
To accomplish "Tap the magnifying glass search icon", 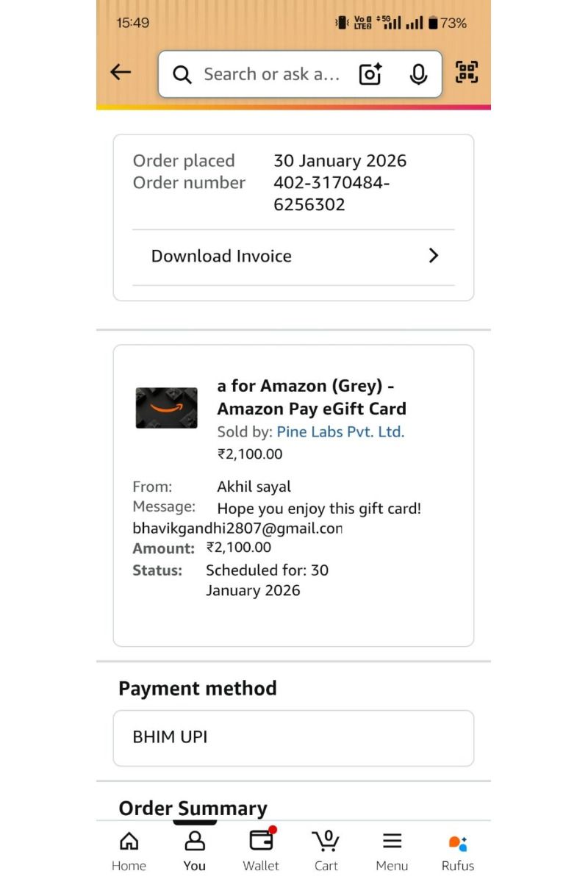I will (x=182, y=74).
